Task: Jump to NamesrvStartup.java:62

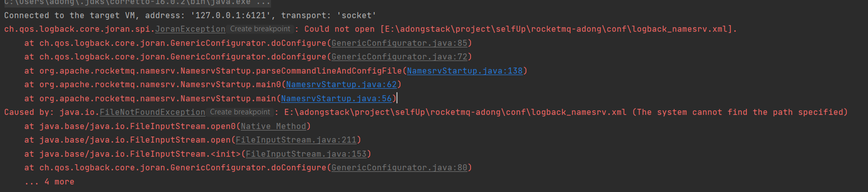Action: [341, 85]
